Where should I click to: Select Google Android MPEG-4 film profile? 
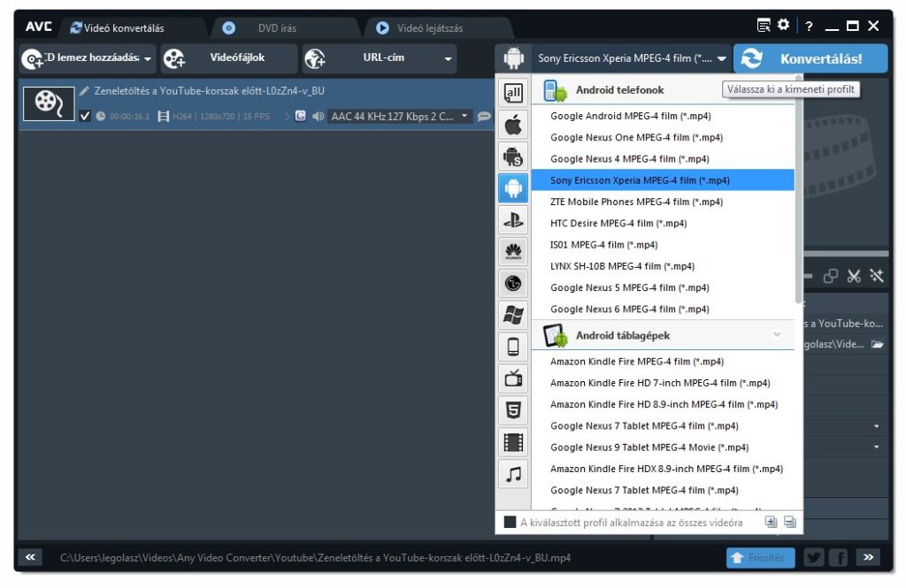(x=663, y=116)
